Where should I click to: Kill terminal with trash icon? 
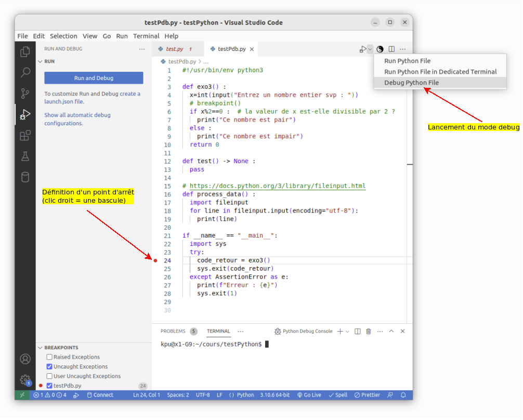(x=369, y=332)
